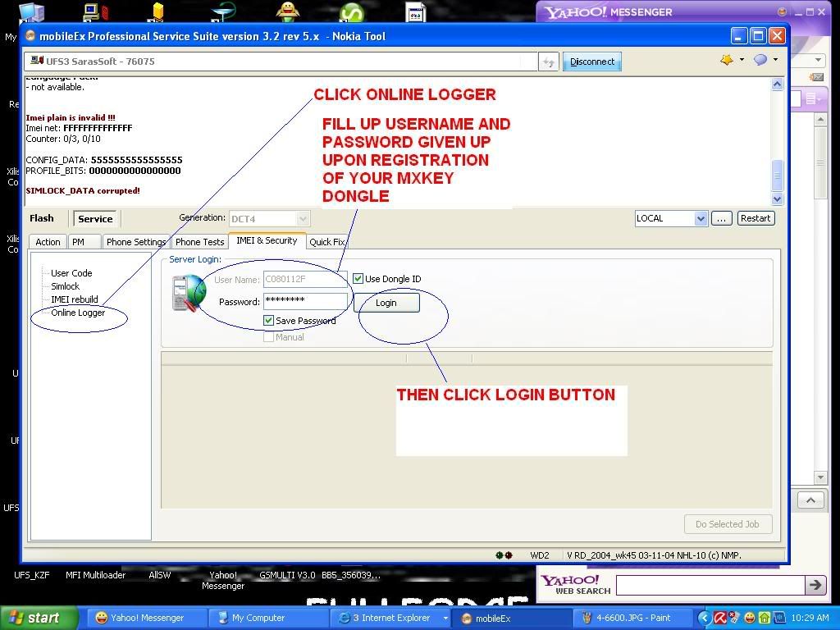Expand the Generation DCT4 dropdown
840x630 pixels.
pos(303,218)
